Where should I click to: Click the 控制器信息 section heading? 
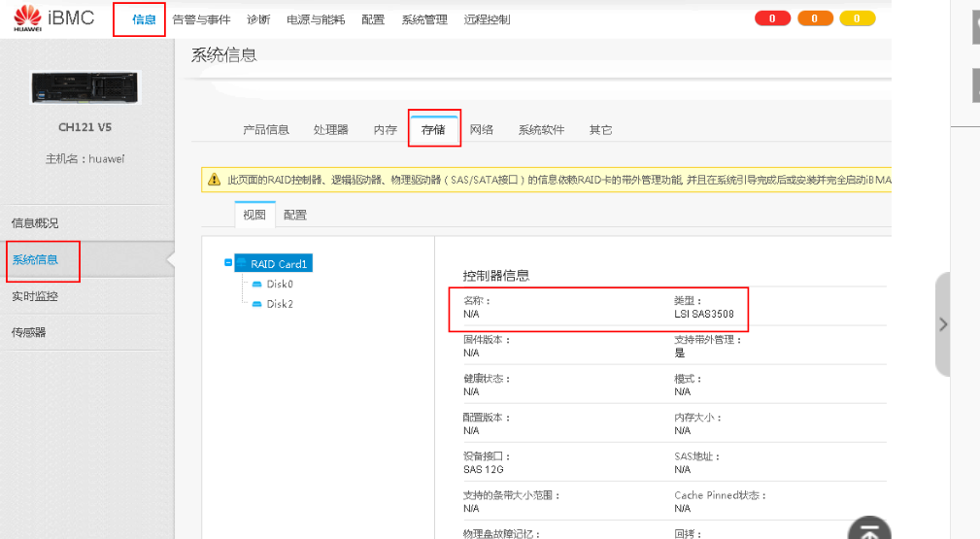[496, 275]
